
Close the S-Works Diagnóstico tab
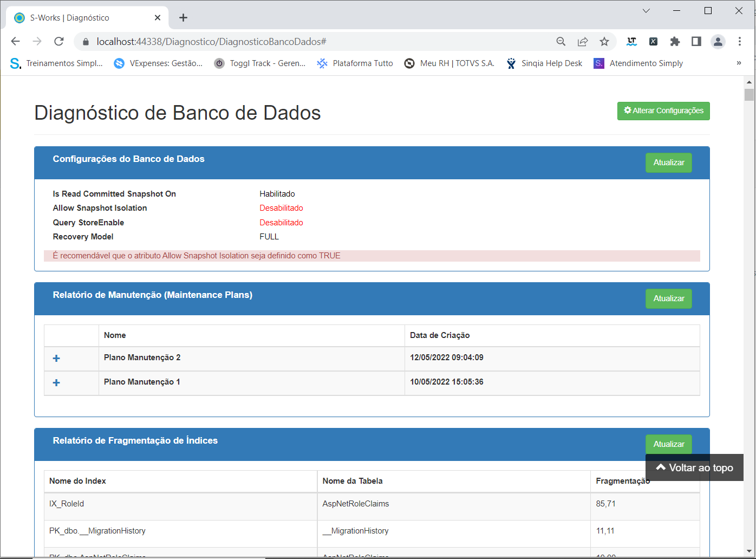[x=158, y=18]
